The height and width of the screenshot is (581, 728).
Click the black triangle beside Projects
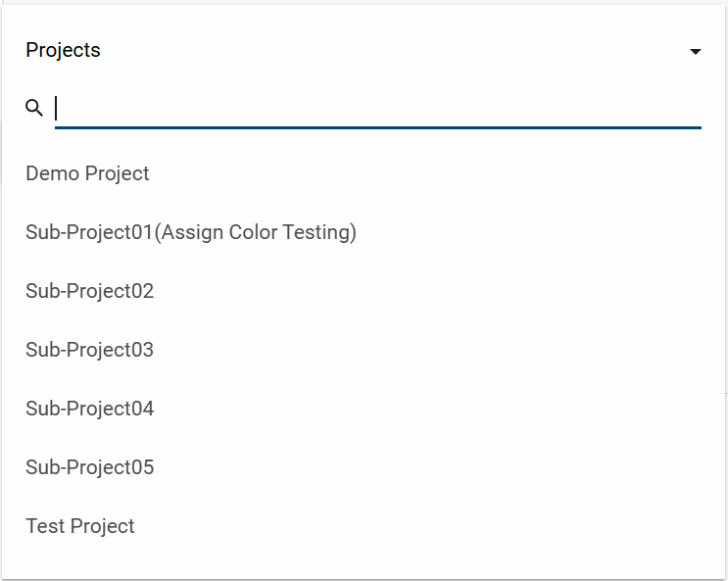(x=696, y=51)
